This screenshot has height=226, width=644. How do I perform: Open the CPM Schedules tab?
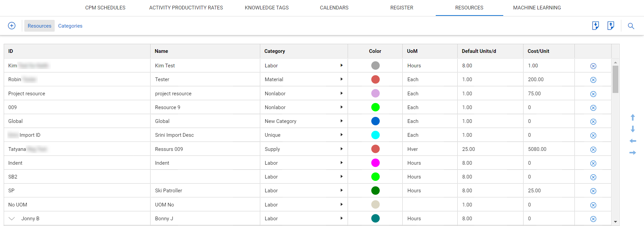pos(105,8)
